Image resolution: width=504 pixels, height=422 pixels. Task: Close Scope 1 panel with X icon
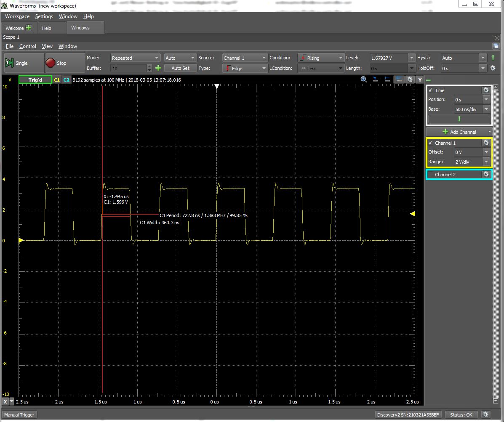[x=497, y=37]
